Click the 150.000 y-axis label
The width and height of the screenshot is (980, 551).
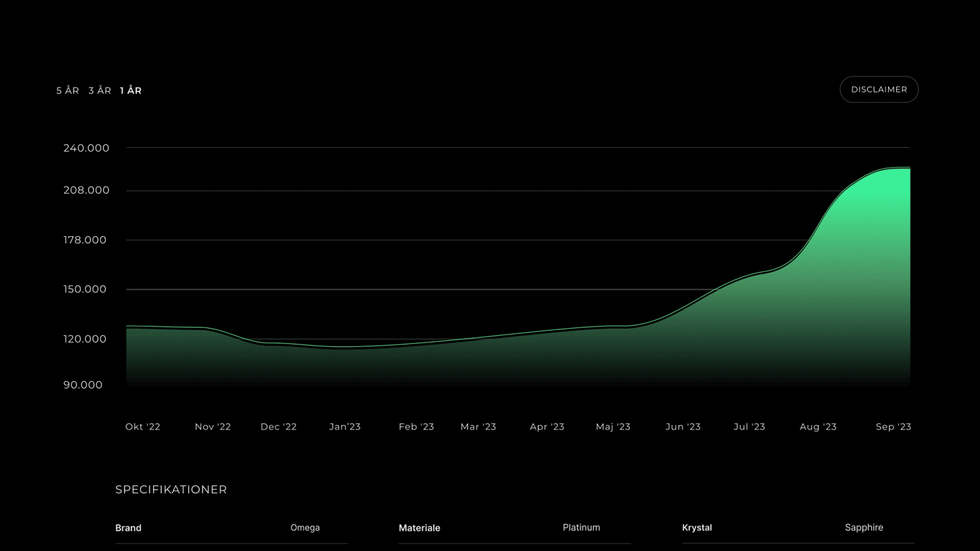85,289
